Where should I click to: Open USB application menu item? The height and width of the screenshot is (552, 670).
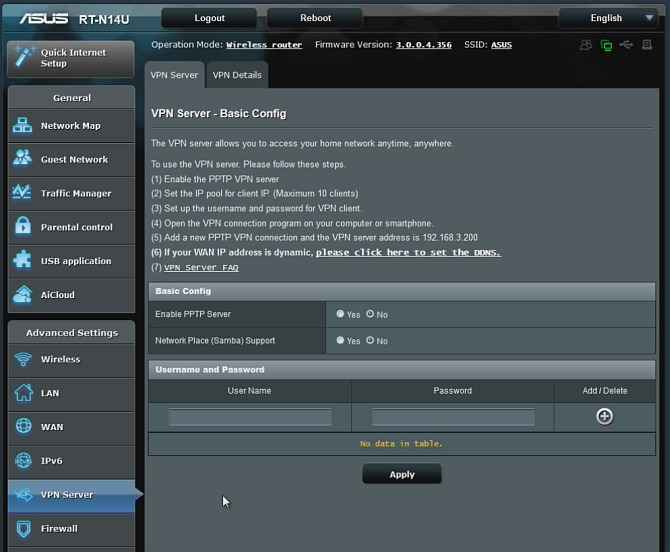point(71,261)
